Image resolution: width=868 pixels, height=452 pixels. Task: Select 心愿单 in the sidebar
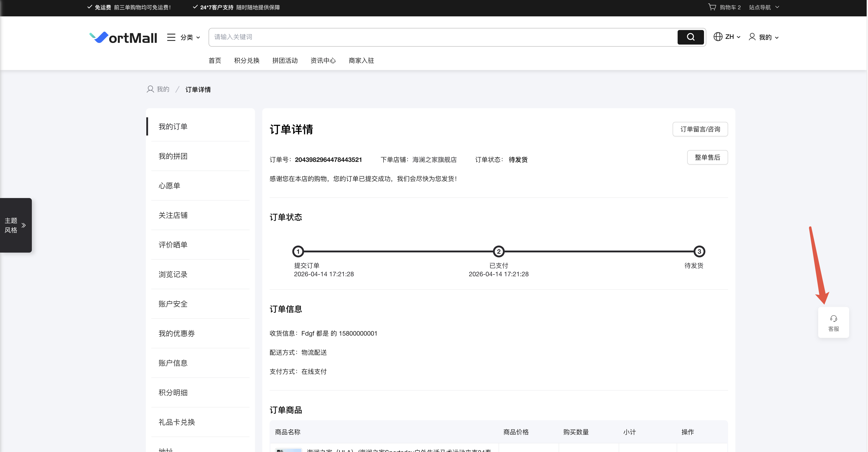coord(169,186)
